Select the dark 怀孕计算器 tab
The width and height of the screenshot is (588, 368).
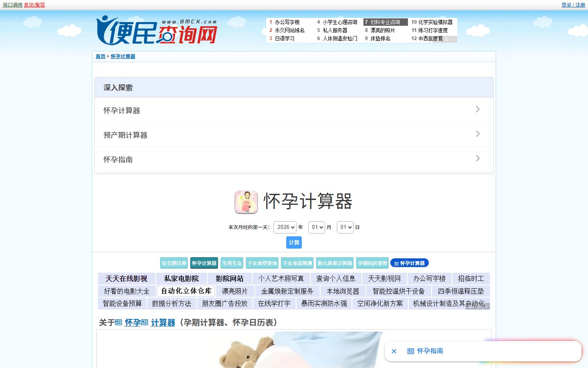tap(204, 263)
